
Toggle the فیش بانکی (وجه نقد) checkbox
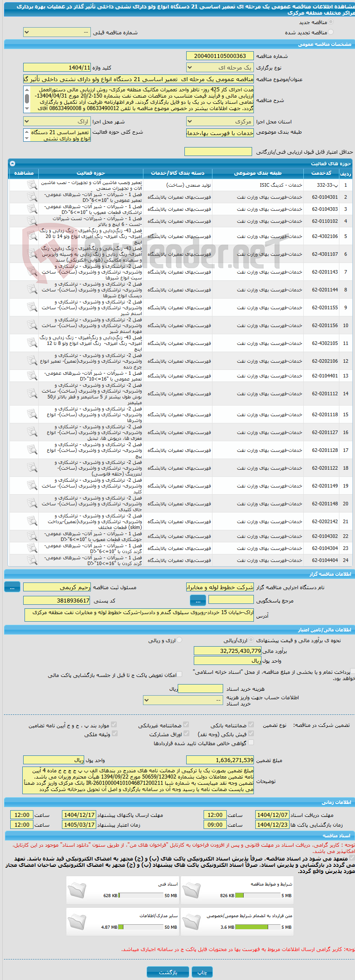click(251, 734)
